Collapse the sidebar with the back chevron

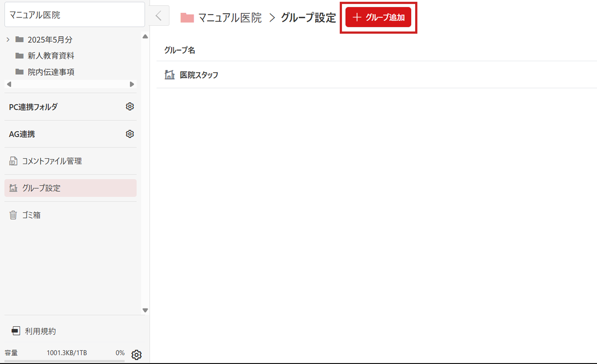[x=159, y=16]
